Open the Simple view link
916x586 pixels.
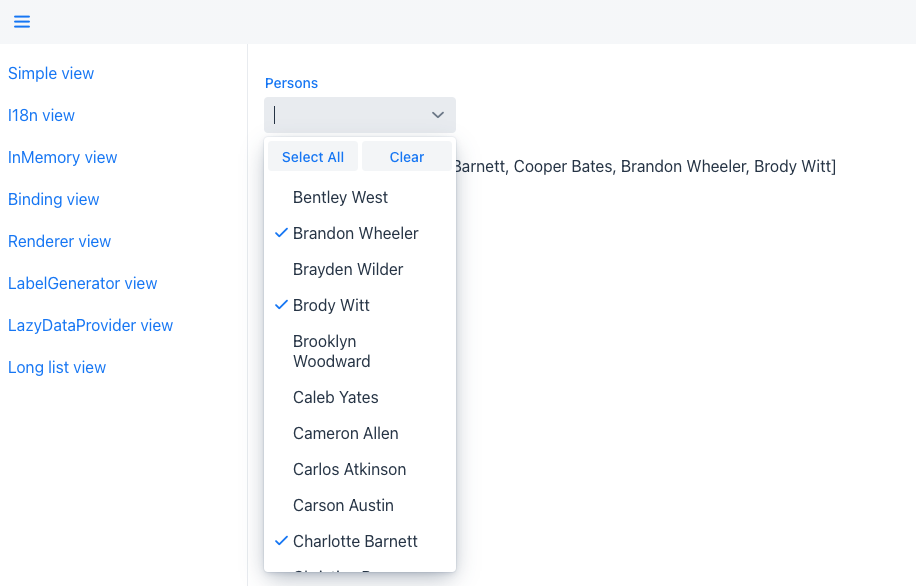(51, 73)
